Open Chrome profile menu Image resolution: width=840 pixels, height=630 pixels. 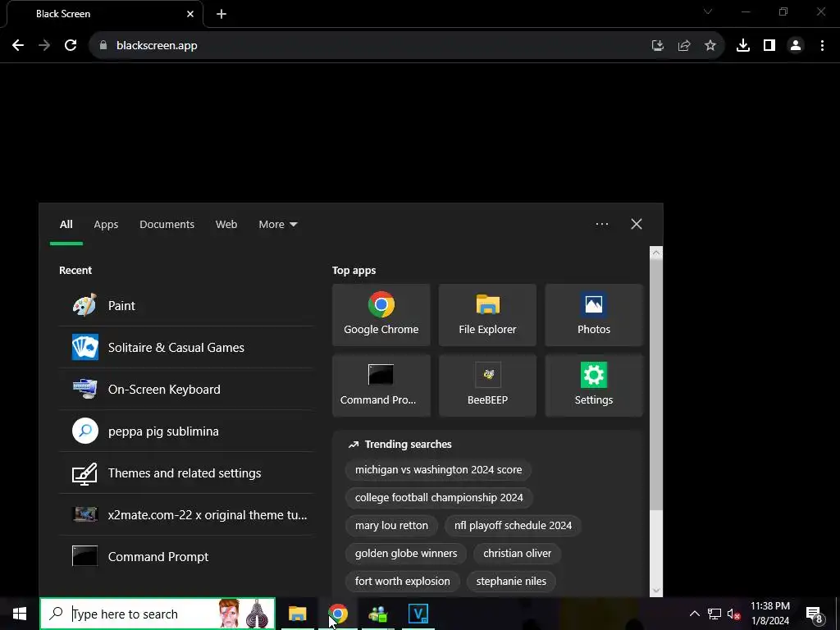click(x=796, y=46)
